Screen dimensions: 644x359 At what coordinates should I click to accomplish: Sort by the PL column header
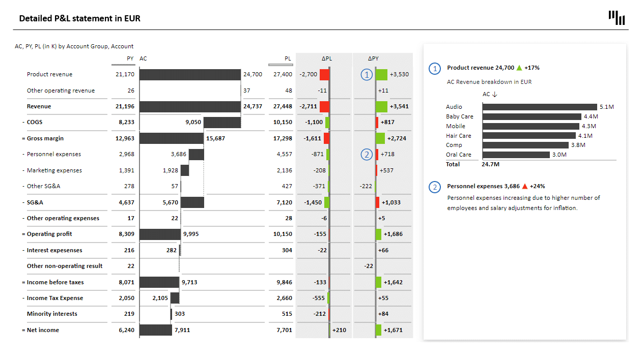(288, 58)
